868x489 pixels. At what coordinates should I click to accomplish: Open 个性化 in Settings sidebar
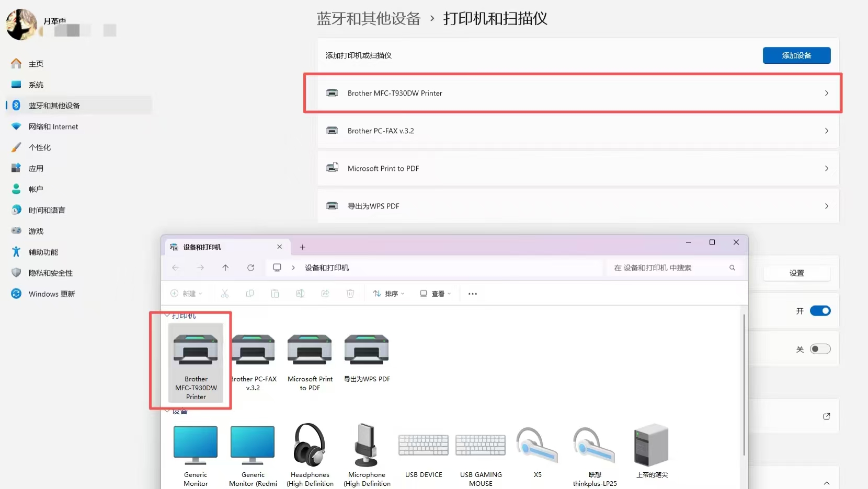pyautogui.click(x=79, y=147)
